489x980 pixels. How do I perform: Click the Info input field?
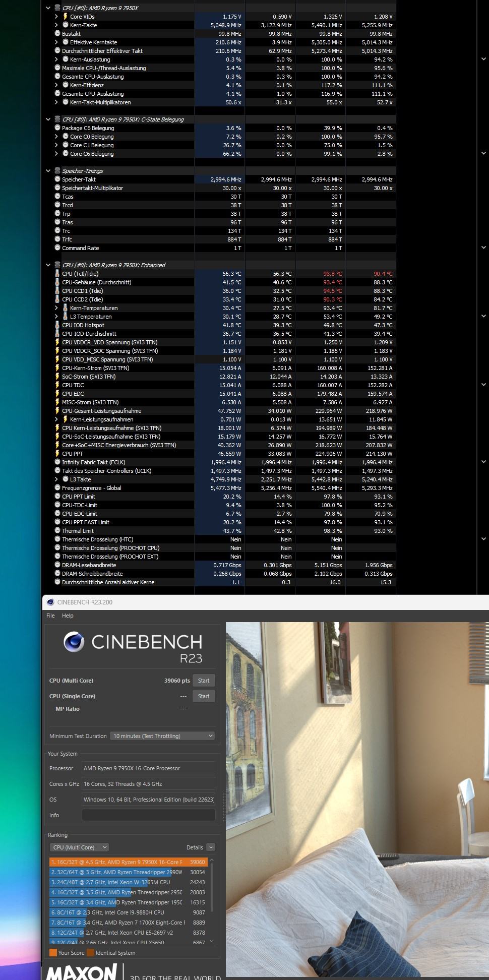pos(148,815)
